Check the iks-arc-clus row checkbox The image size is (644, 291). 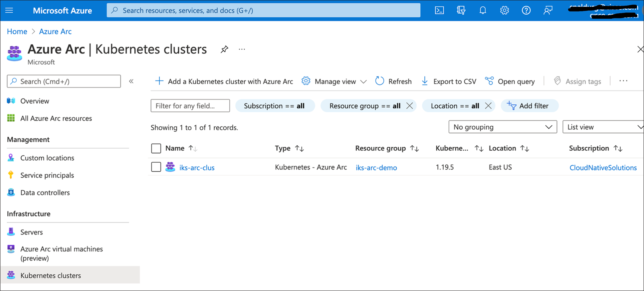pyautogui.click(x=156, y=167)
